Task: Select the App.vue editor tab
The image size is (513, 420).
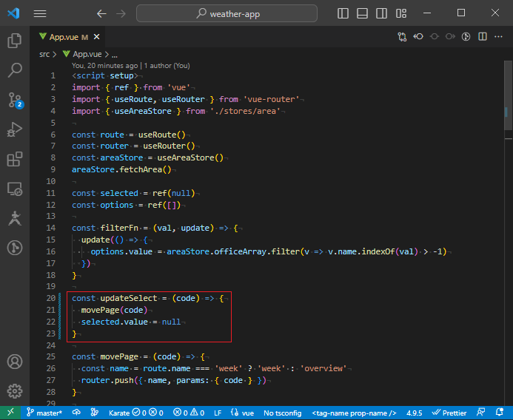Action: (68, 37)
